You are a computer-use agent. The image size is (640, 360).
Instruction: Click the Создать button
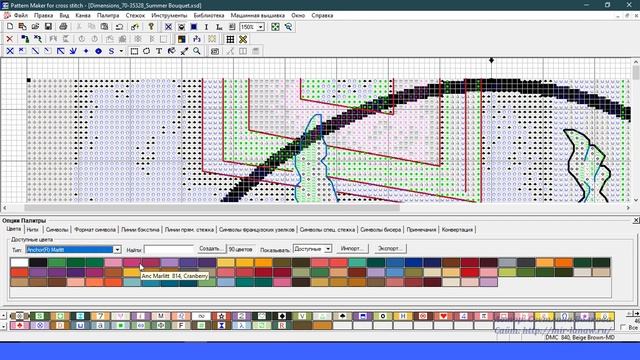pyautogui.click(x=211, y=249)
